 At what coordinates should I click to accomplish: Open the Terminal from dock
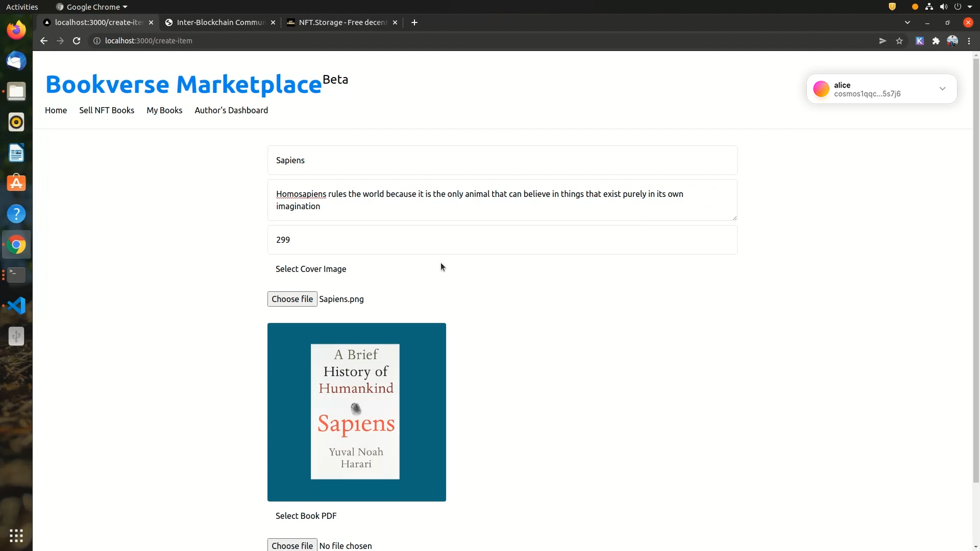tap(16, 275)
